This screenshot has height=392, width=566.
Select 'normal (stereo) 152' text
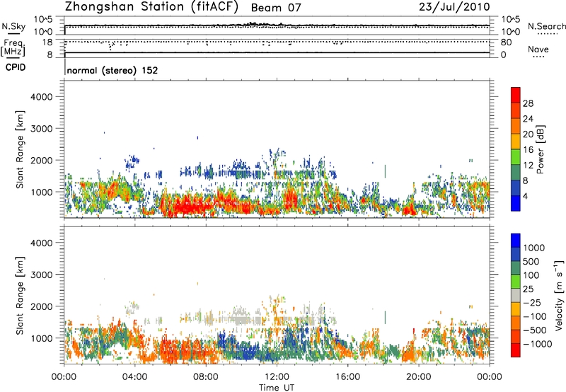[112, 71]
